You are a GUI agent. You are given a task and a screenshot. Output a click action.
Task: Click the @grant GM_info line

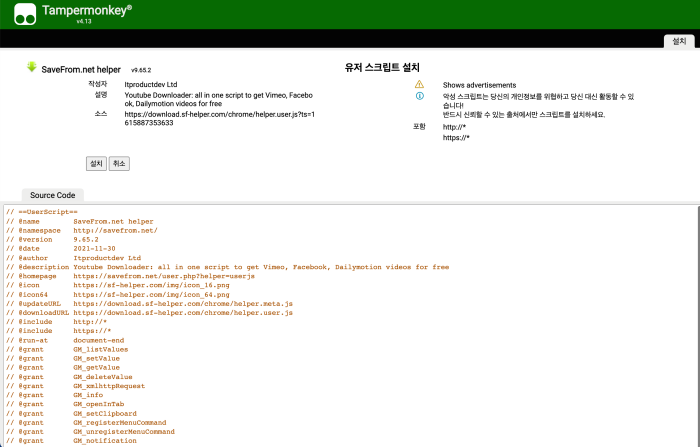tap(54, 395)
